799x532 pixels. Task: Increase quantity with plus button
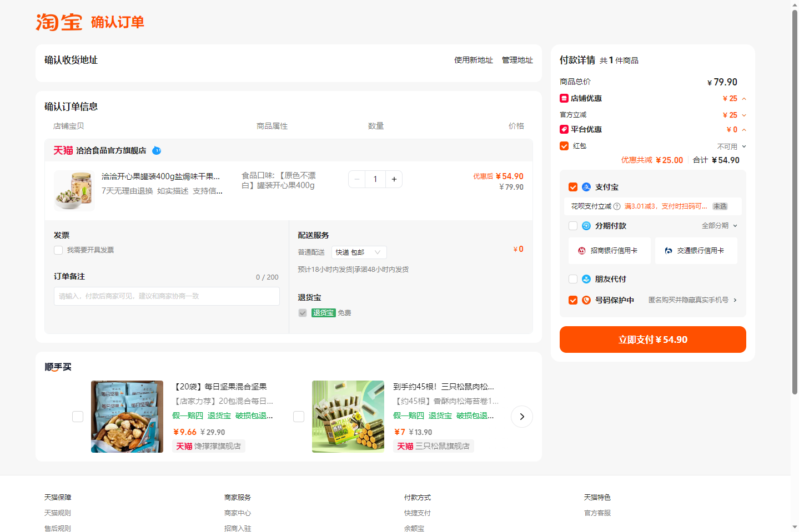tap(394, 179)
